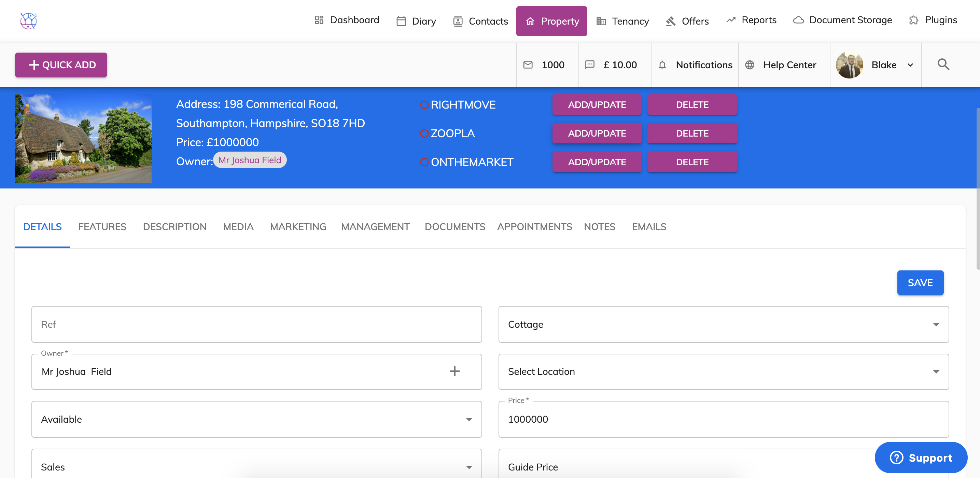Viewport: 980px width, 478px height.
Task: Click the Mr Joshua Field owner chip
Action: pos(250,160)
